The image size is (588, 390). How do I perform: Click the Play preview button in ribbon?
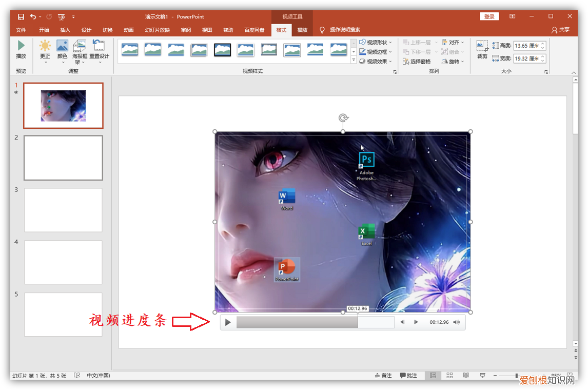coord(21,49)
